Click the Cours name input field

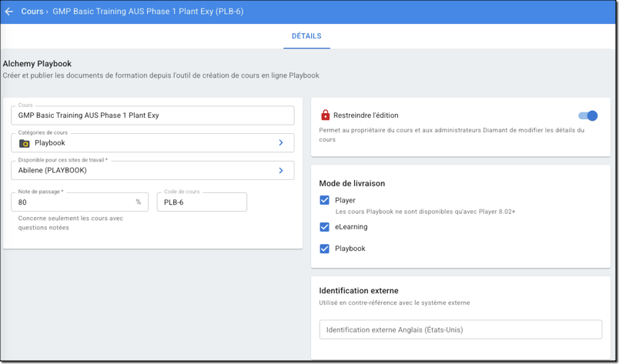(152, 115)
